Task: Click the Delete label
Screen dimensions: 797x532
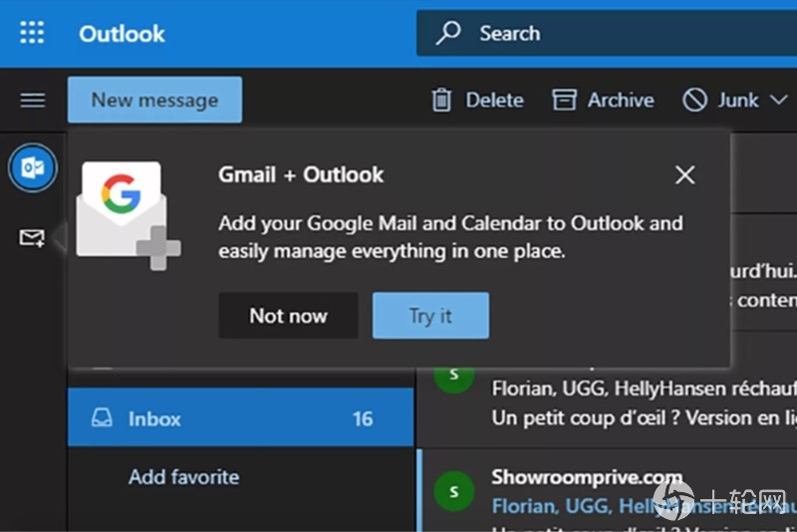Action: (x=494, y=100)
